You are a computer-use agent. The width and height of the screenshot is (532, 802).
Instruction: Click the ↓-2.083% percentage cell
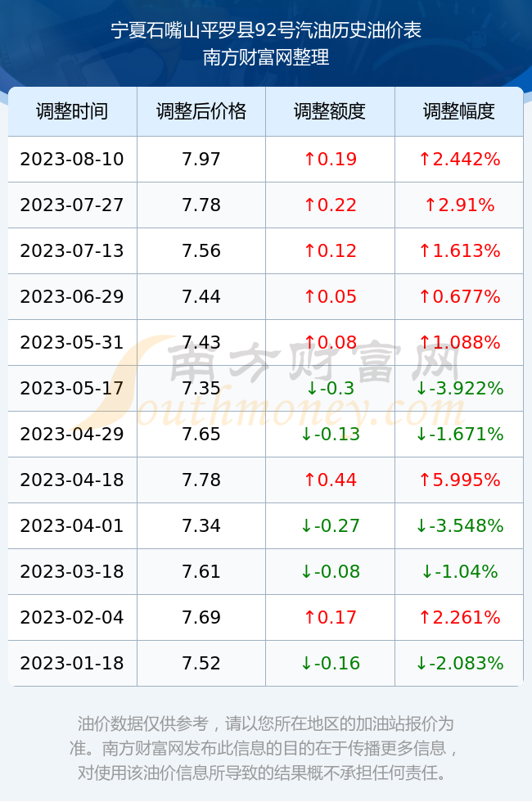[x=459, y=663]
